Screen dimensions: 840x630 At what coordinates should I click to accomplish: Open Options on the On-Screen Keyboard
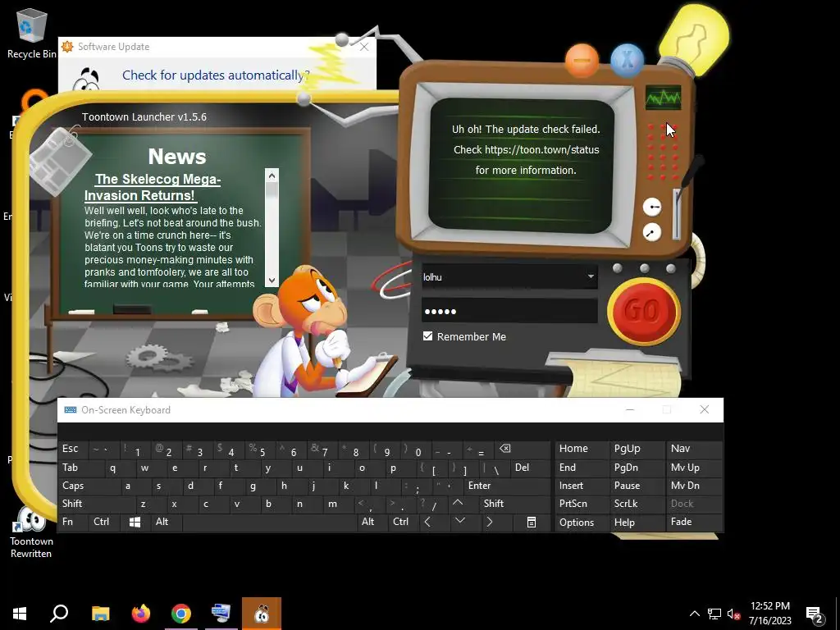[582, 522]
